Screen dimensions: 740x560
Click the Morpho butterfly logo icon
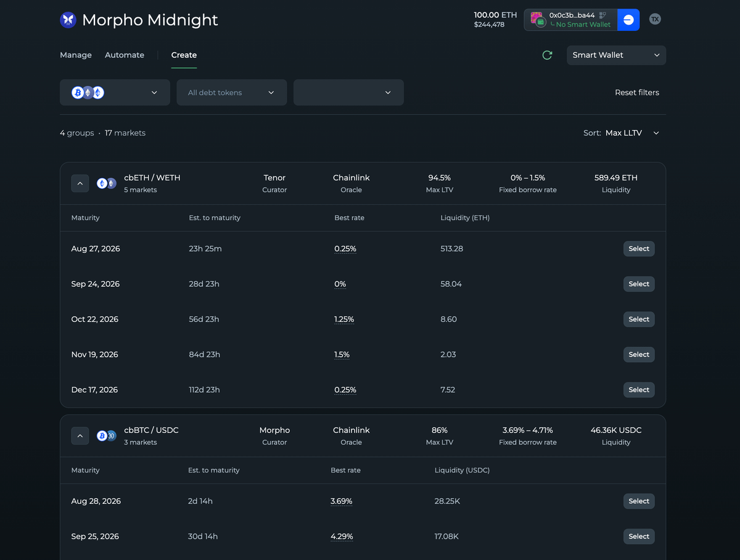pos(68,20)
